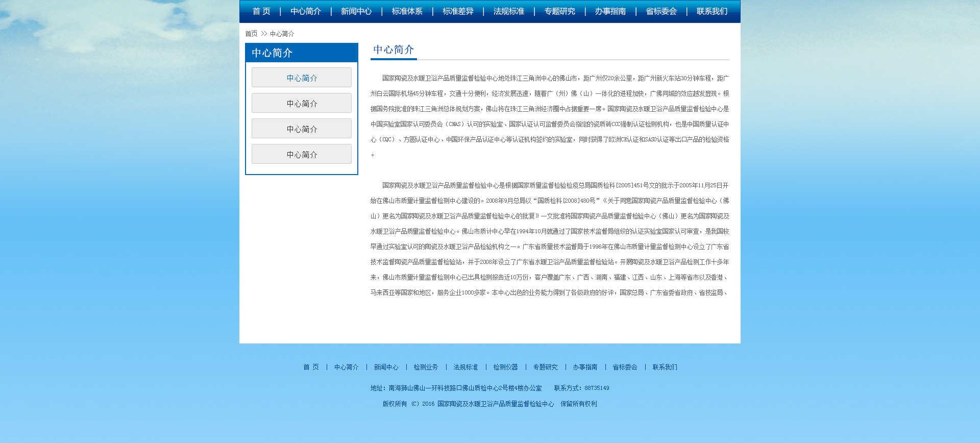Open 首页 in the top navigation bar
This screenshot has width=980, height=443.
[x=261, y=11]
